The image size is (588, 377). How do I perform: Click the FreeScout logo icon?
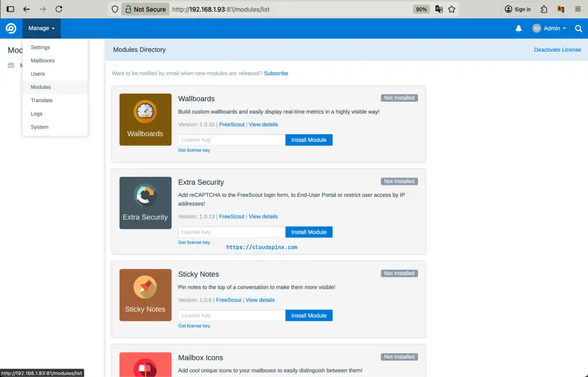pos(10,28)
